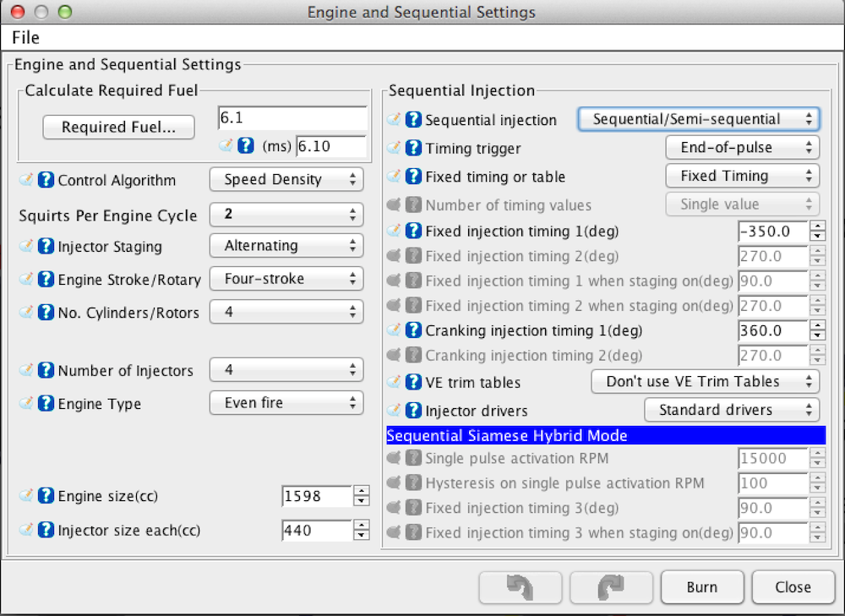Image resolution: width=845 pixels, height=616 pixels.
Task: Click the pencil icon beside Engine Type
Action: (27, 404)
